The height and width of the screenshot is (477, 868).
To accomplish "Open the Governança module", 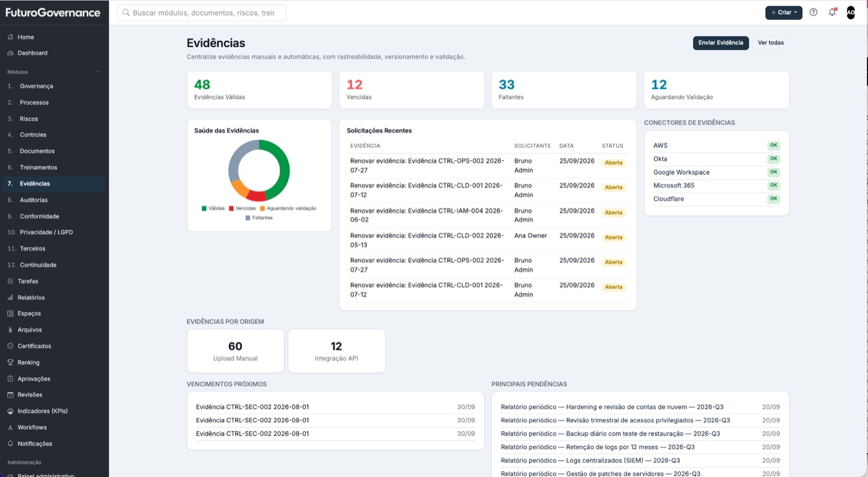I will coord(54,86).
